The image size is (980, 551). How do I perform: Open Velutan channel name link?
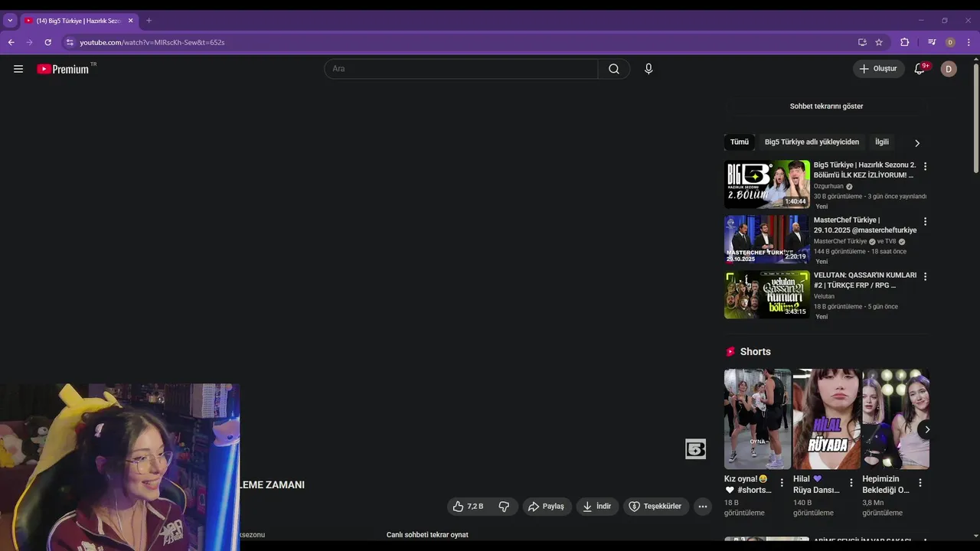[x=824, y=297]
